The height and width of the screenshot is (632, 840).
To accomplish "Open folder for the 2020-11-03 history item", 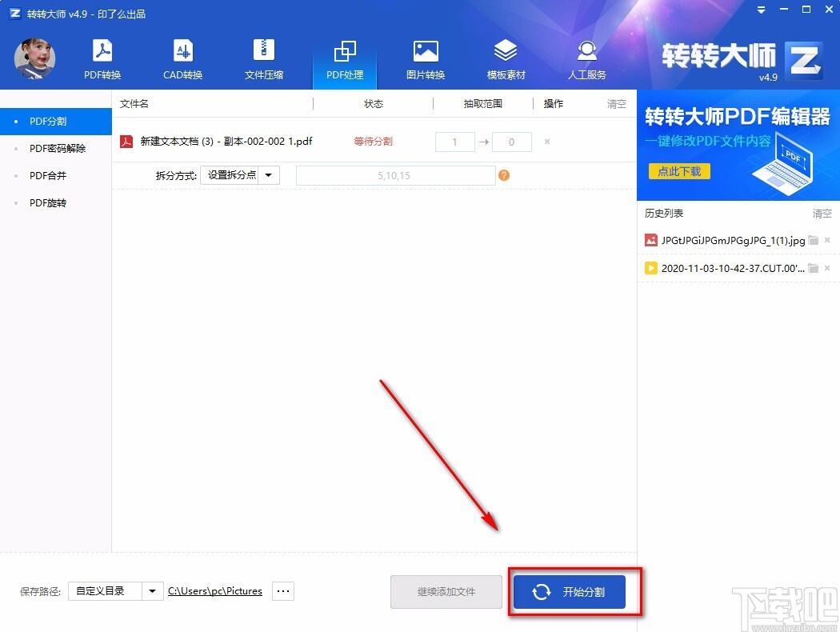I will (814, 268).
